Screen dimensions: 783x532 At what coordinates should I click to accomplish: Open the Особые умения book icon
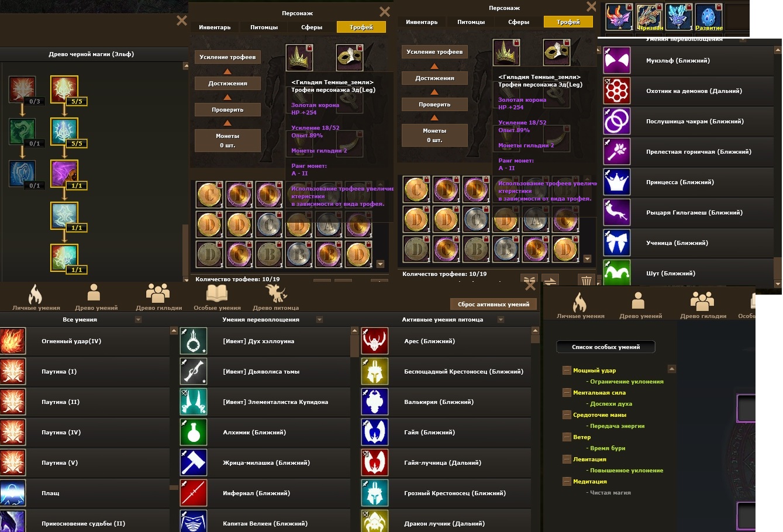pyautogui.click(x=217, y=294)
